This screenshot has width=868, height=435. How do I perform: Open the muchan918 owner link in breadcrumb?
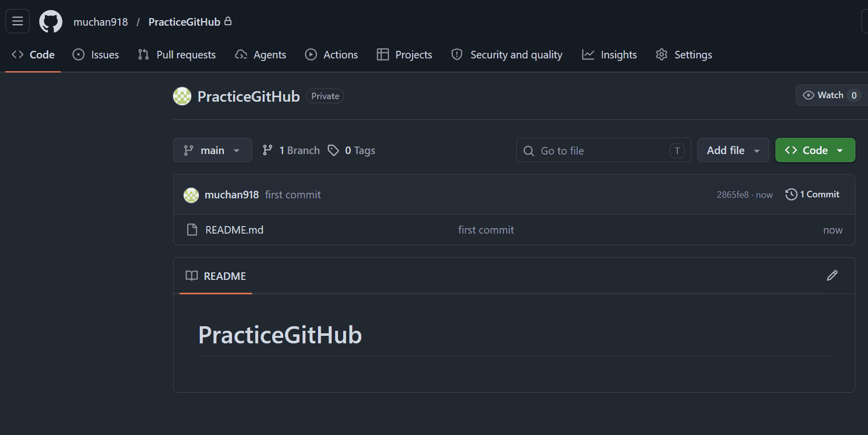(x=101, y=22)
